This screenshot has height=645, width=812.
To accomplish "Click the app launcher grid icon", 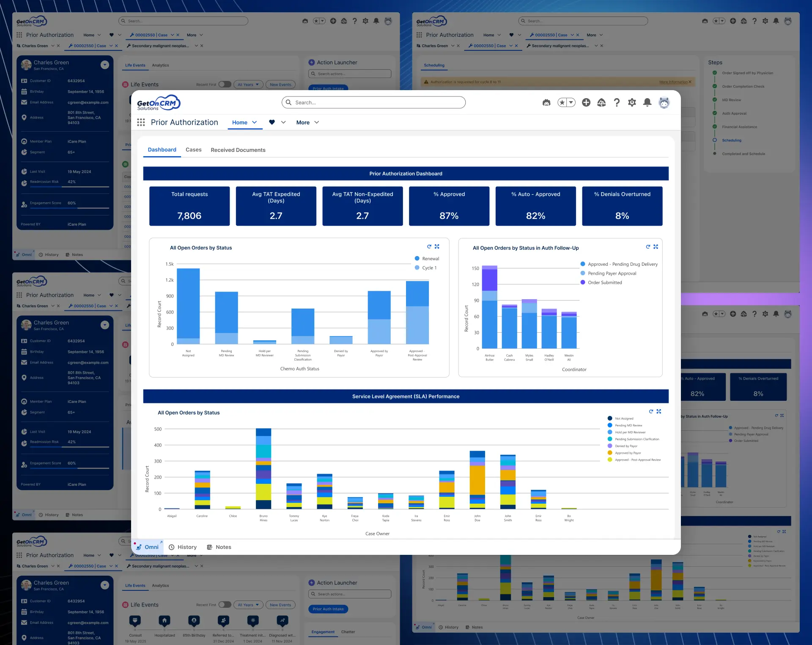I will 141,122.
